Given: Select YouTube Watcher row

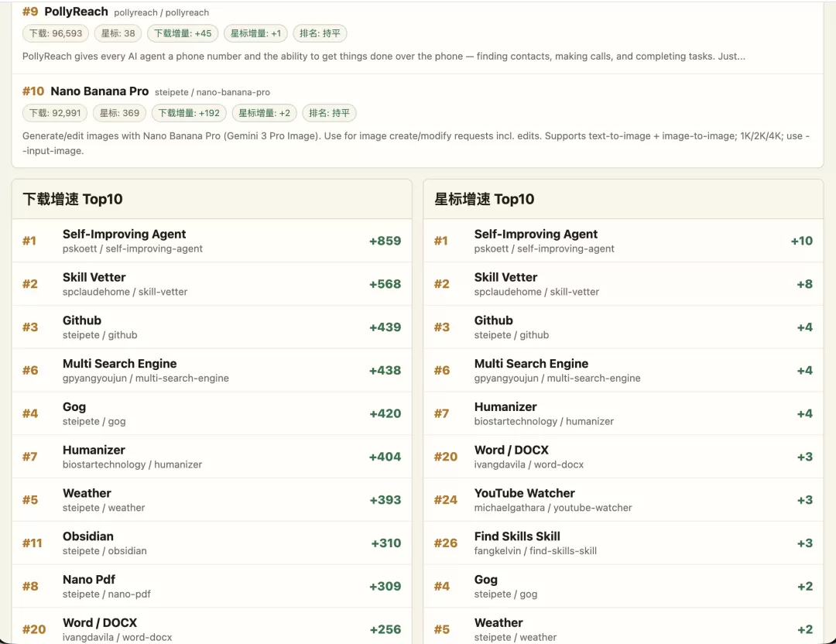Looking at the screenshot, I should click(623, 499).
